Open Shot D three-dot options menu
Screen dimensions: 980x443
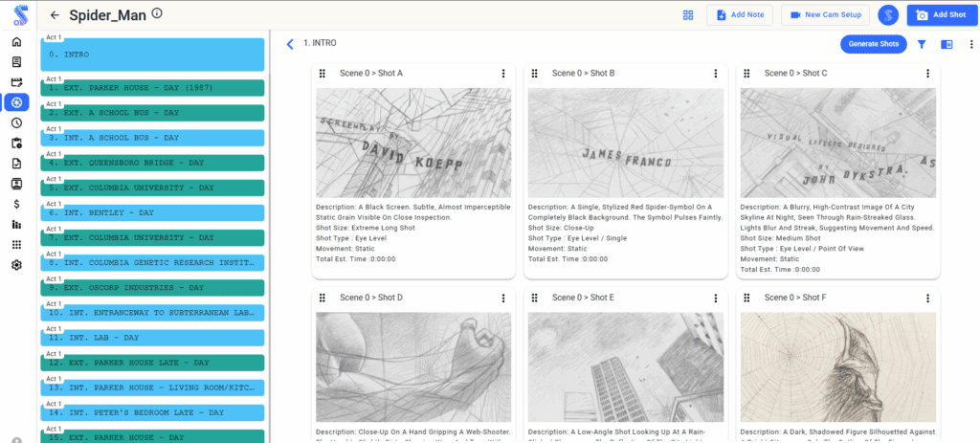[x=503, y=298]
